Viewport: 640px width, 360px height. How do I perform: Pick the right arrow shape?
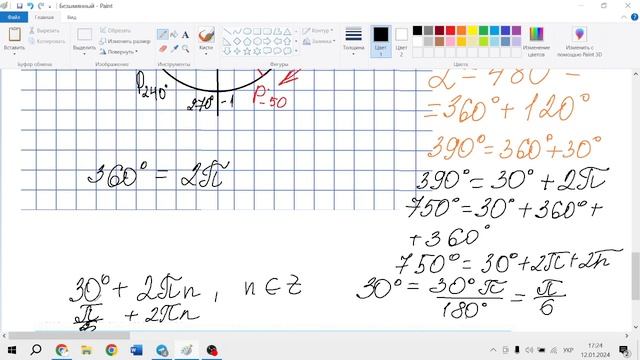267,41
